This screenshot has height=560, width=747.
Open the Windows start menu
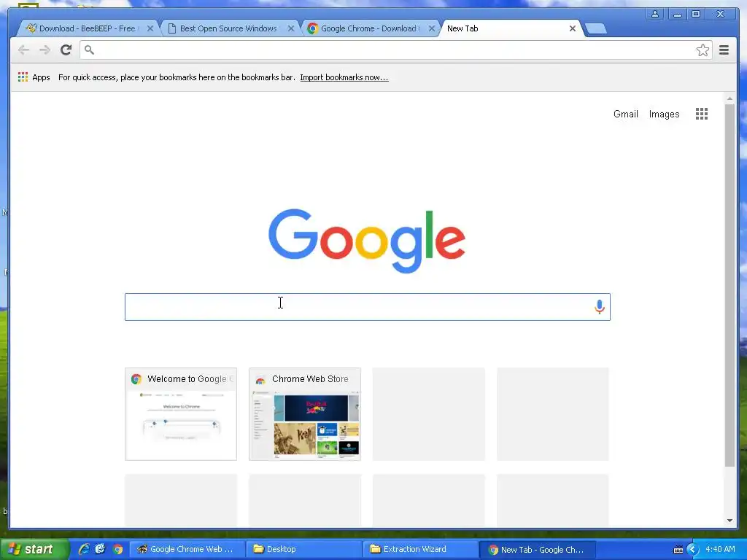tap(34, 549)
